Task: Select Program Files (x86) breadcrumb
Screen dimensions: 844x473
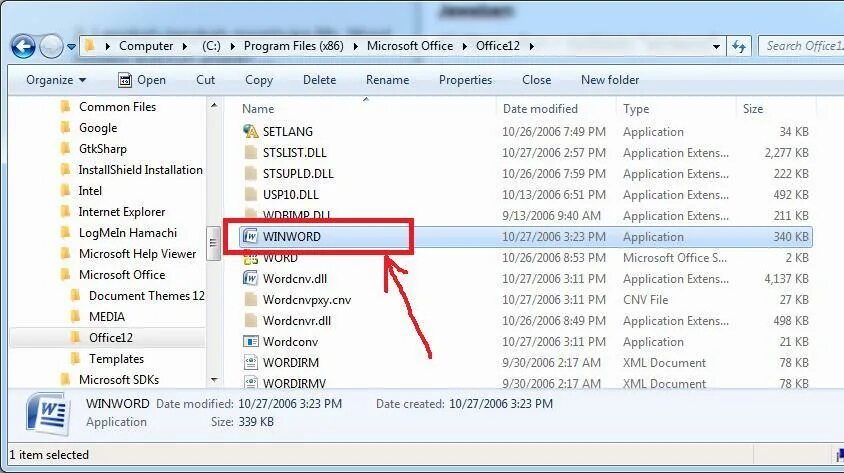Action: 293,46
